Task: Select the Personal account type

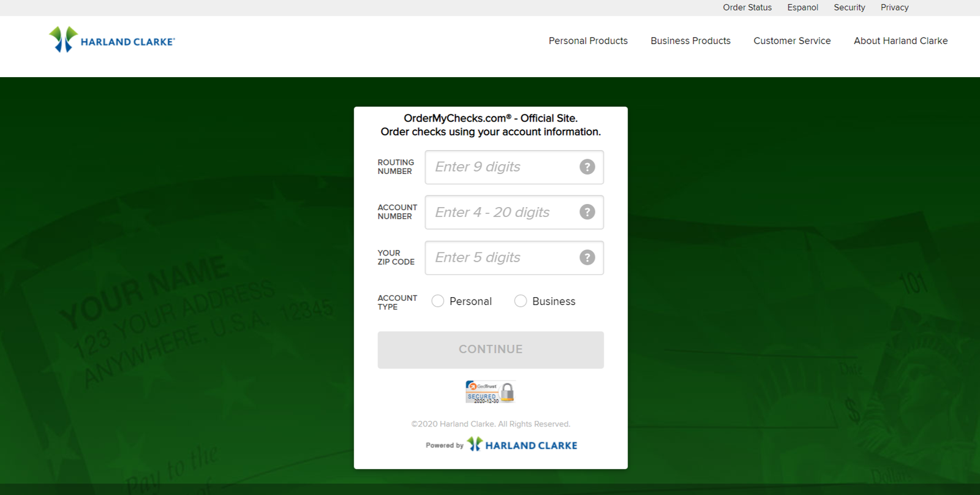Action: [x=438, y=301]
